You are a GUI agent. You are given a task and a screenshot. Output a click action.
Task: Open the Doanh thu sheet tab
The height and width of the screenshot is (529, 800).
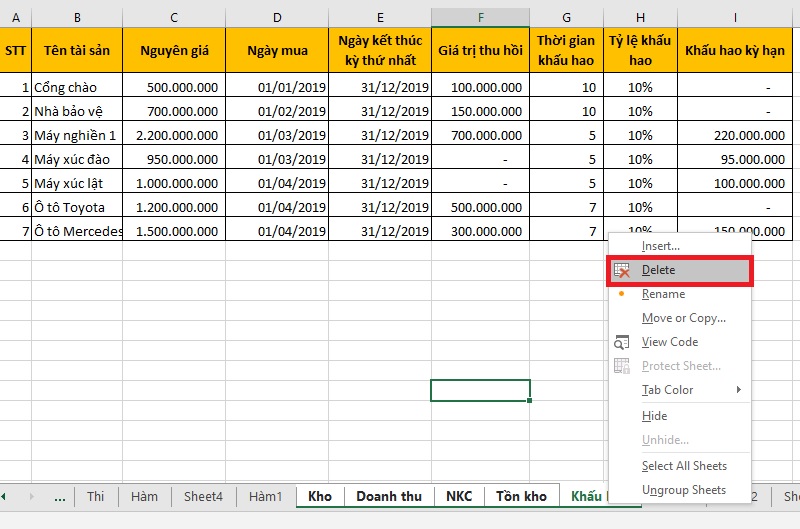point(388,496)
